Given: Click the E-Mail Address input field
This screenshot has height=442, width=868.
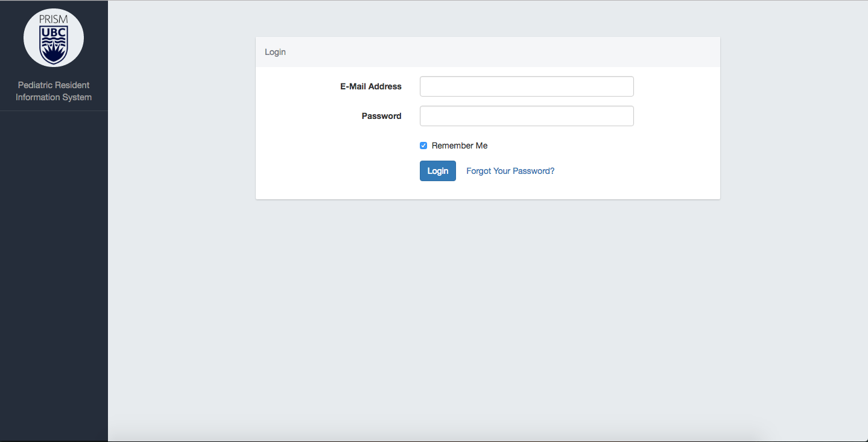Looking at the screenshot, I should 527,86.
